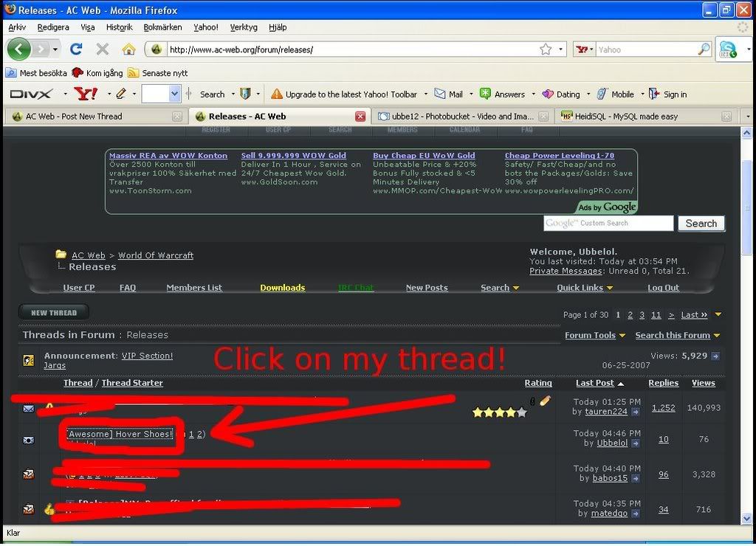Close the Releases - AC Web tab
The height and width of the screenshot is (546, 756).
(360, 116)
